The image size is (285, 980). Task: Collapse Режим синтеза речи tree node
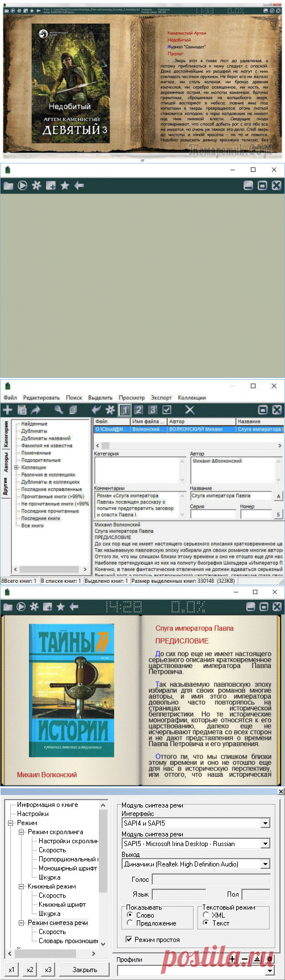[22, 923]
